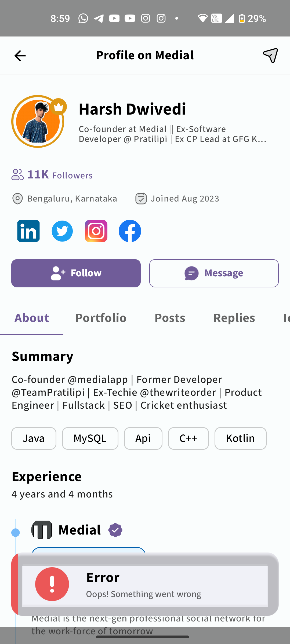The height and width of the screenshot is (644, 290).
Task: Follow Harsh Dwivedi
Action: [76, 273]
